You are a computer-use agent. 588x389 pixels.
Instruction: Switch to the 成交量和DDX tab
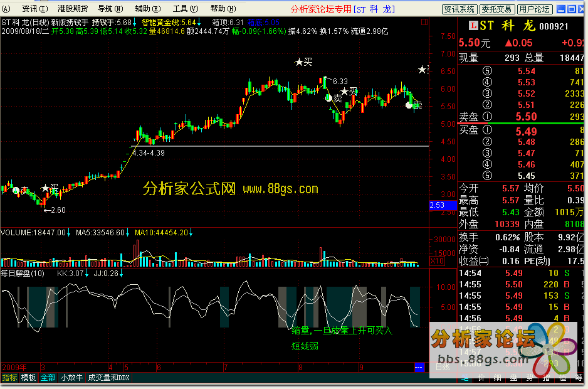pos(108,378)
